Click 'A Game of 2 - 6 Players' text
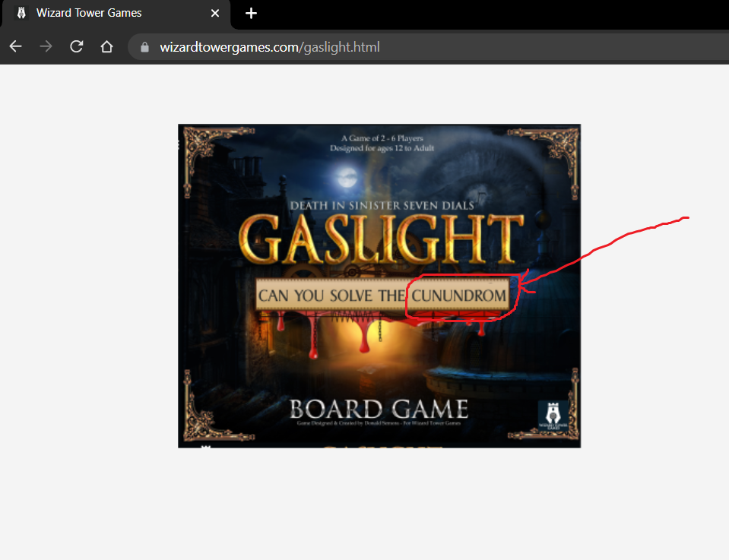 point(382,138)
